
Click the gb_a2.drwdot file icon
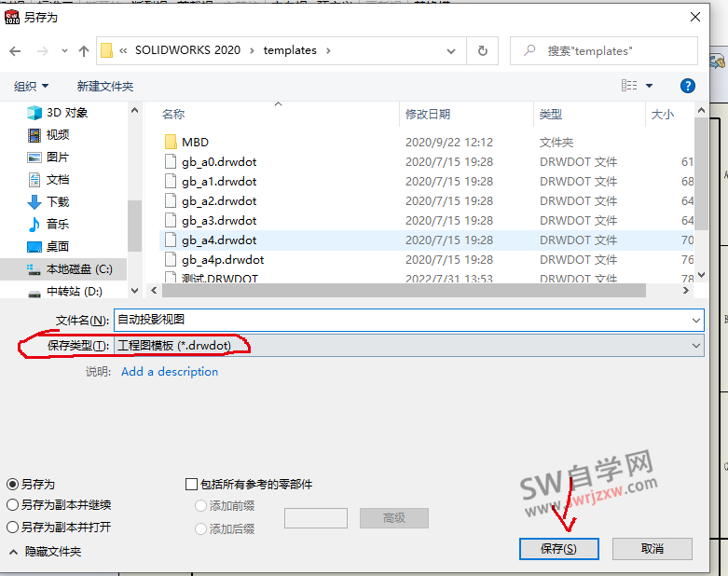[x=171, y=200]
